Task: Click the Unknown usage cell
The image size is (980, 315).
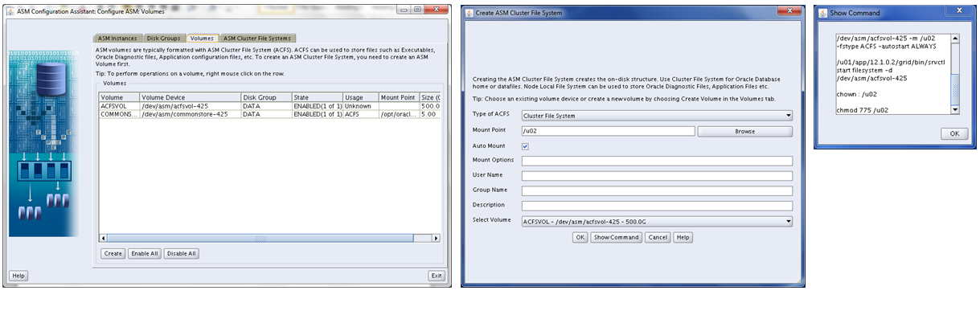Action: [x=360, y=106]
